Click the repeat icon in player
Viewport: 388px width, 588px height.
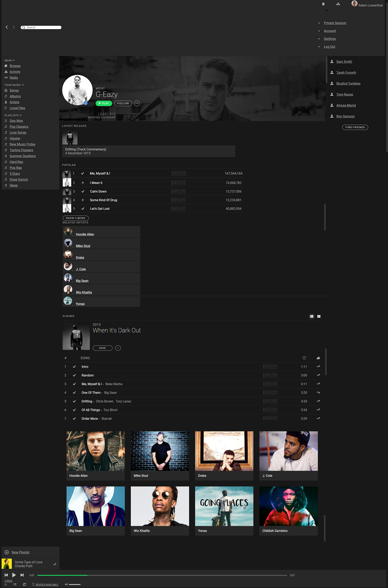pyautogui.click(x=24, y=584)
